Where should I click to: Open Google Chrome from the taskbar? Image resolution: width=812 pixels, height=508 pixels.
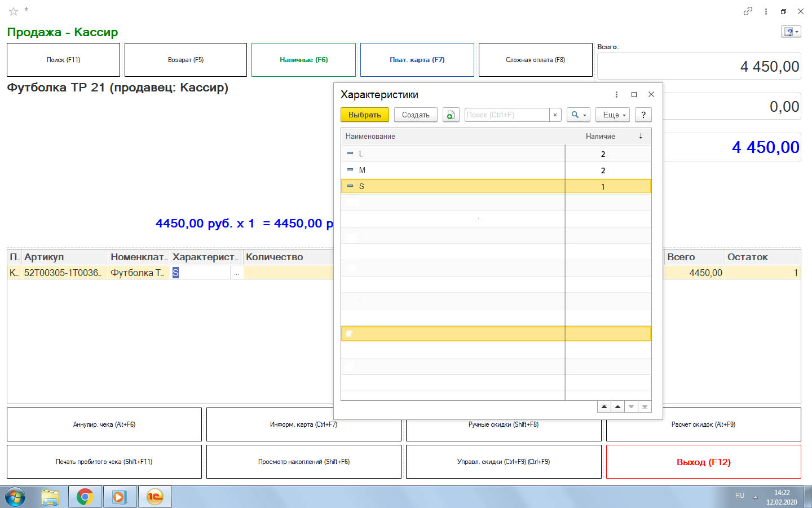point(85,497)
